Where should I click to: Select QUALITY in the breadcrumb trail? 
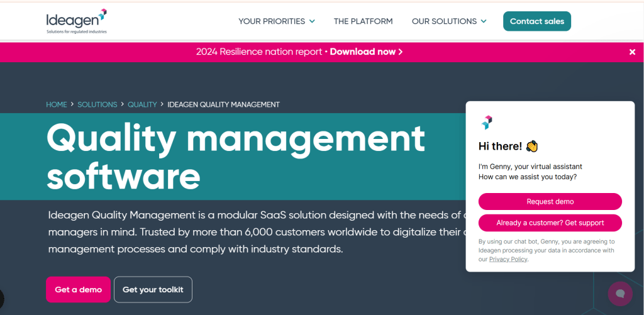tap(142, 104)
